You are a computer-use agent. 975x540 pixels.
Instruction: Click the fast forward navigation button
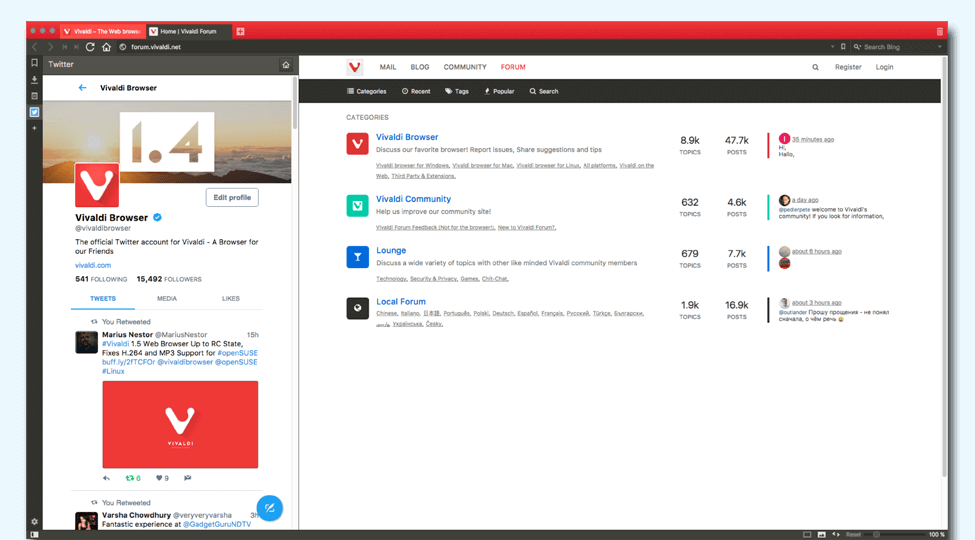(76, 47)
